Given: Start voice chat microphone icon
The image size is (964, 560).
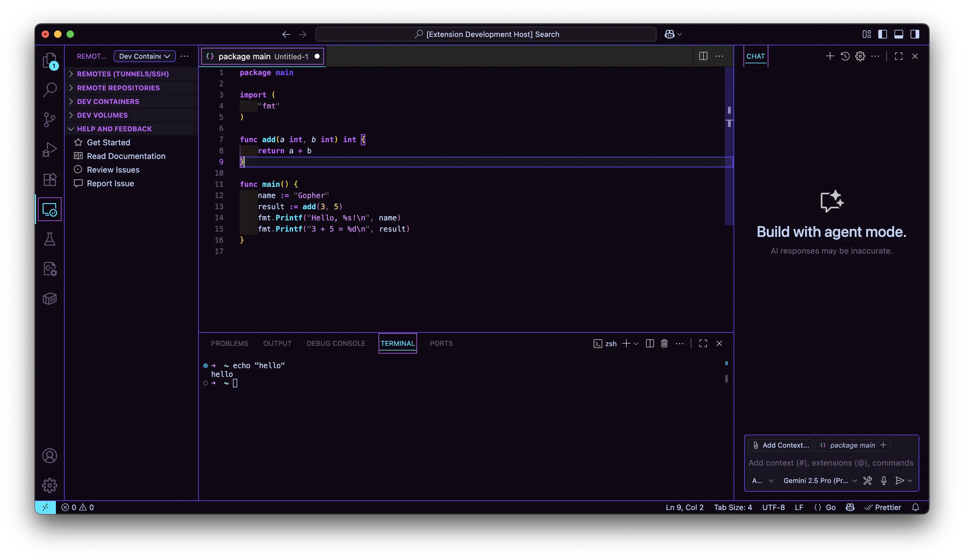Looking at the screenshot, I should [884, 481].
